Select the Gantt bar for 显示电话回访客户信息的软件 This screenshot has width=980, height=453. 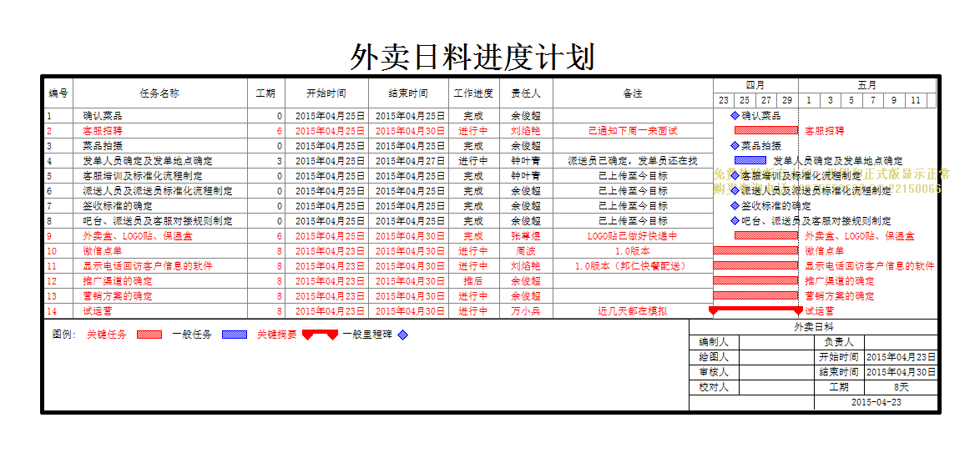[x=755, y=265]
